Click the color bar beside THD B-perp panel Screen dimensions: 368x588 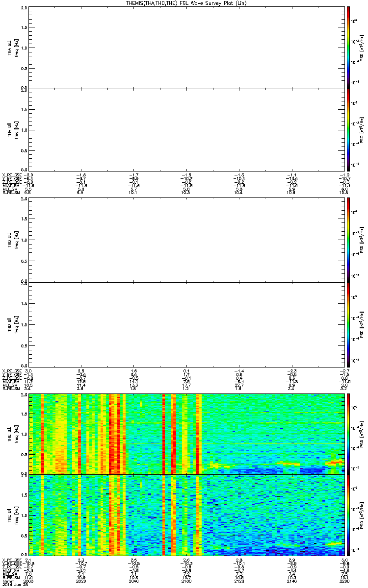(x=348, y=240)
